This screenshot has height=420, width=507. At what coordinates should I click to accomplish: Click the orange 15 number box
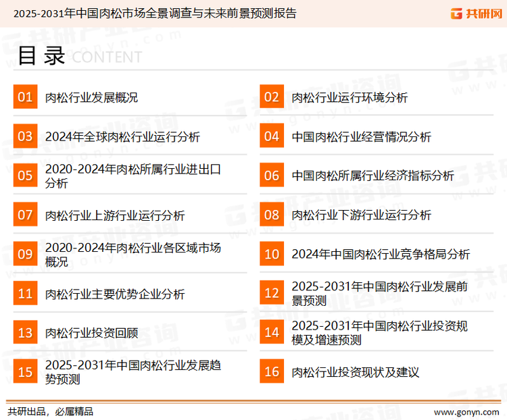click(x=25, y=371)
